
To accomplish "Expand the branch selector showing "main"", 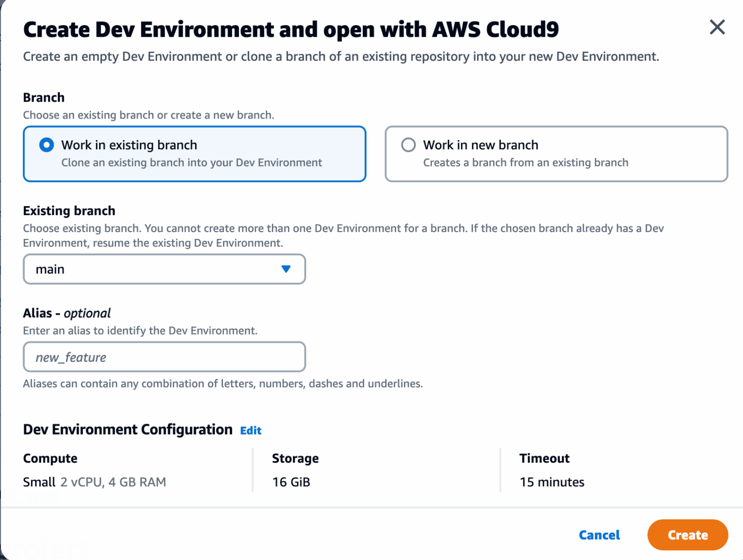I will (x=164, y=269).
